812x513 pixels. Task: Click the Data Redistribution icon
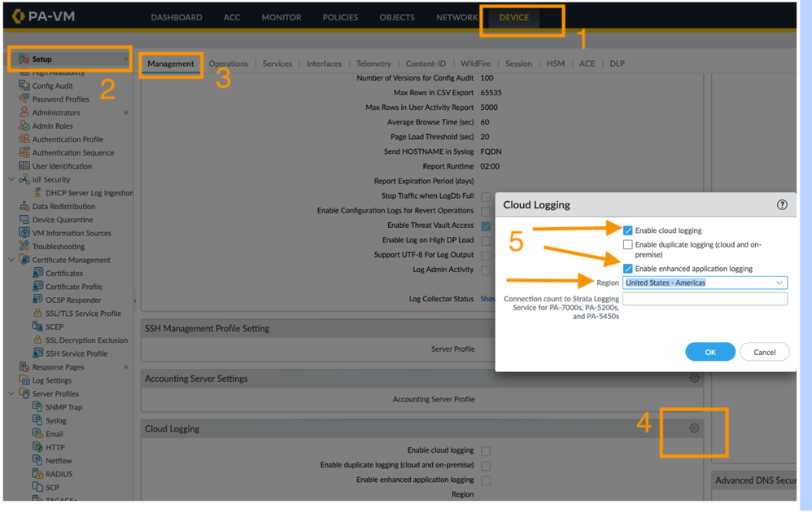coord(24,206)
